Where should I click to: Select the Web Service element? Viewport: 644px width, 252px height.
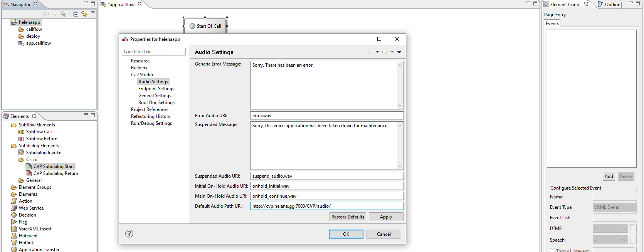point(31,208)
